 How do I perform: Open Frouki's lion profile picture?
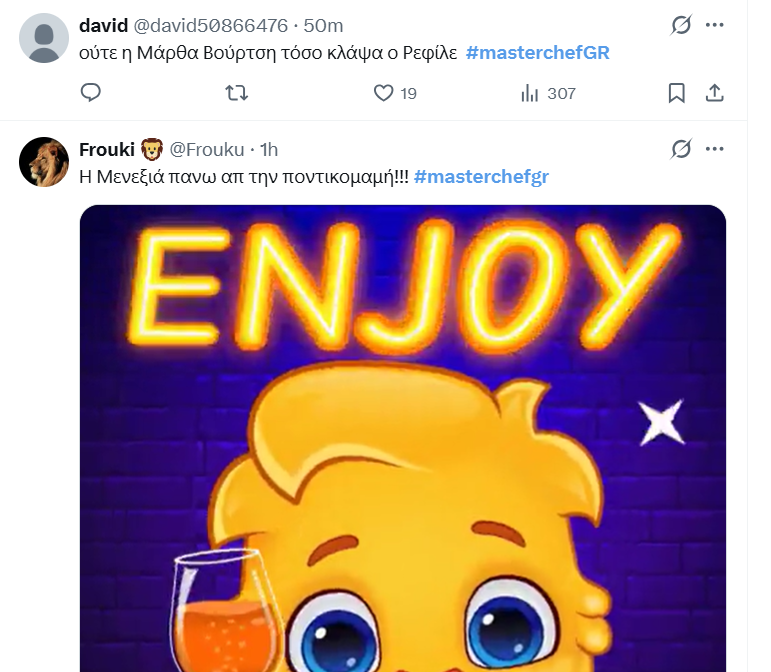click(x=44, y=161)
